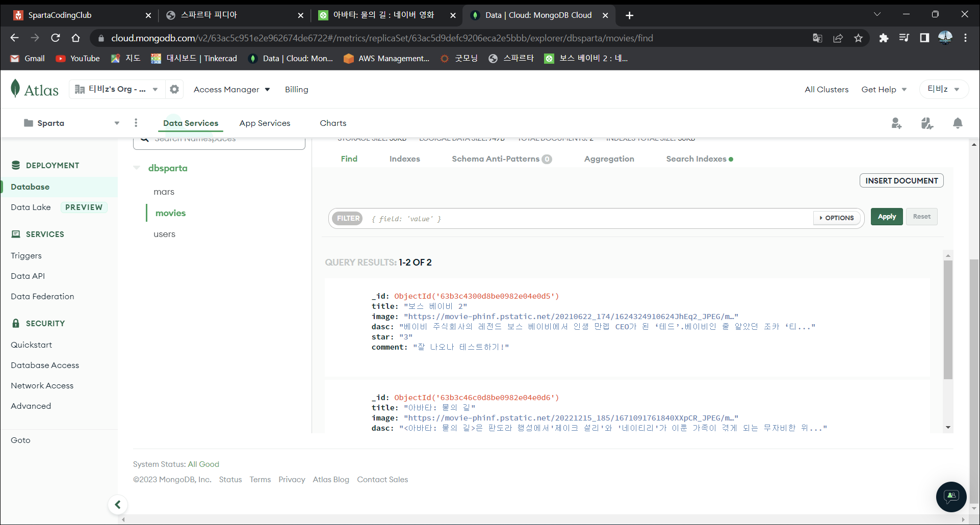Open the organization selector dropdown
The height and width of the screenshot is (525, 980).
tap(116, 89)
